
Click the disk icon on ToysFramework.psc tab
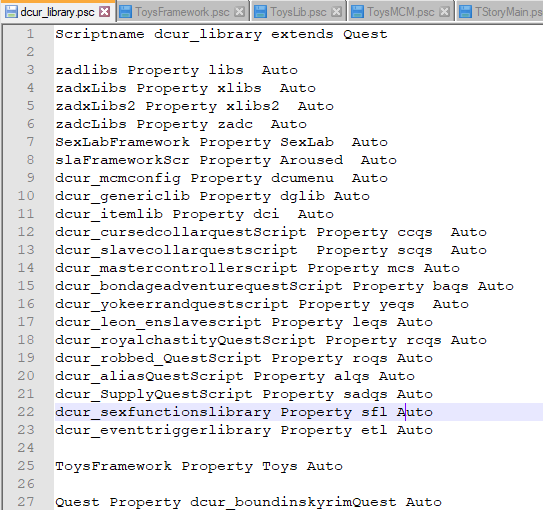[125, 12]
